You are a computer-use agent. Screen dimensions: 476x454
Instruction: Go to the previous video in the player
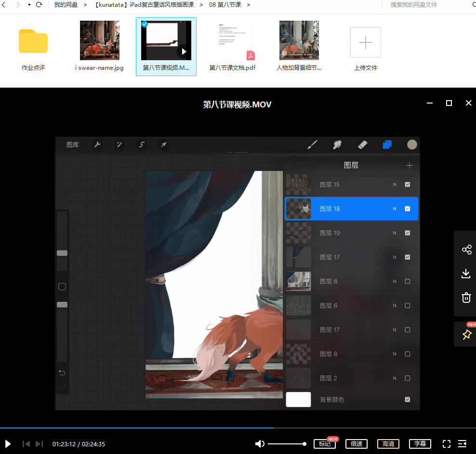(26, 444)
